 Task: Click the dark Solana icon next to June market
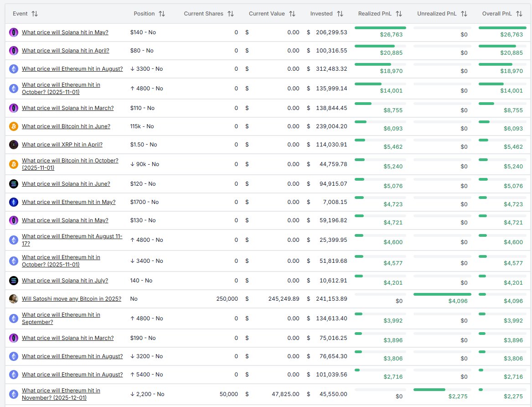[x=13, y=184]
